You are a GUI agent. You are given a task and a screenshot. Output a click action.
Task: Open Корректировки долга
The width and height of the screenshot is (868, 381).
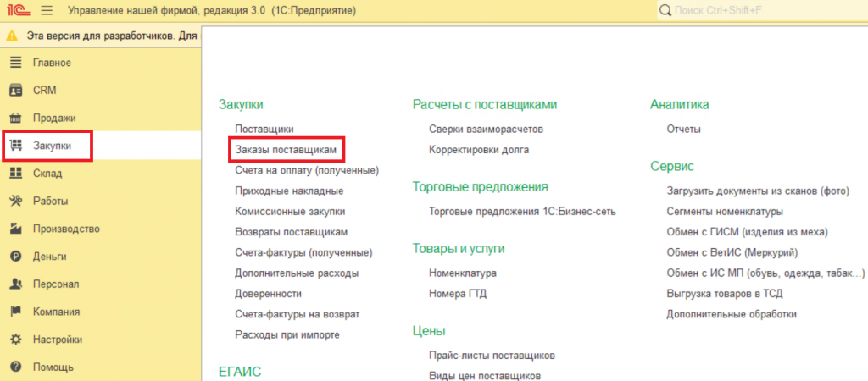tap(479, 149)
